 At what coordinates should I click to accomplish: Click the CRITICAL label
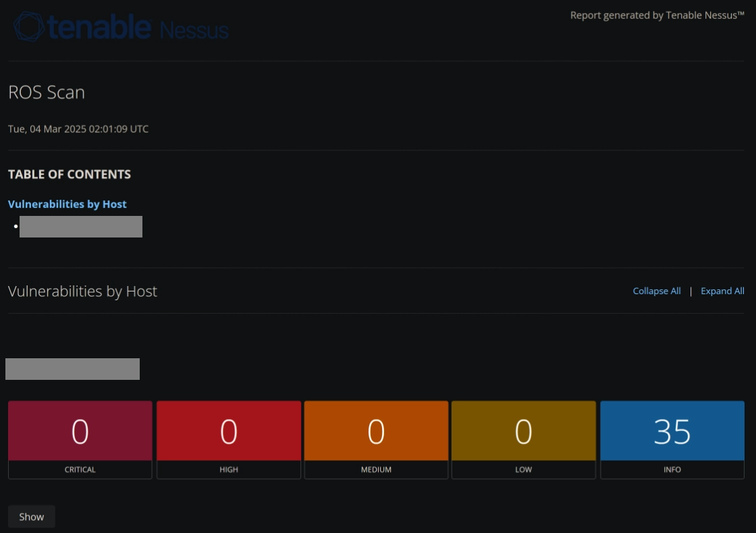(80, 470)
